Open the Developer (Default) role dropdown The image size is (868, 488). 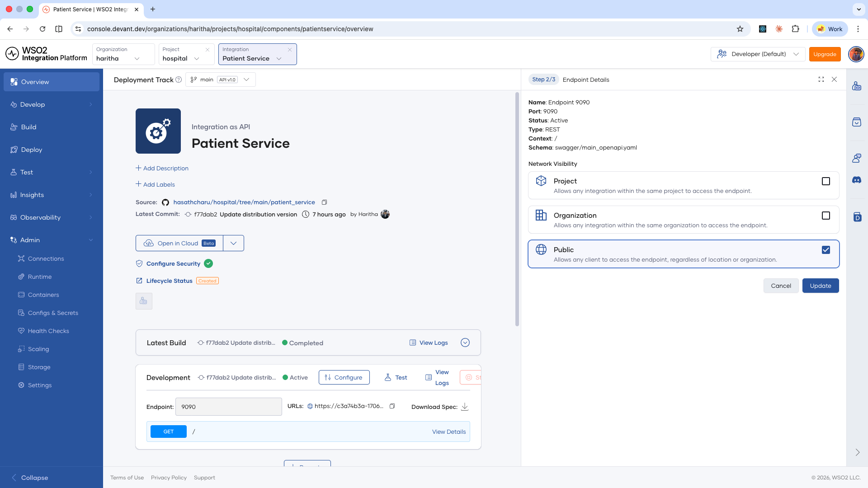758,54
